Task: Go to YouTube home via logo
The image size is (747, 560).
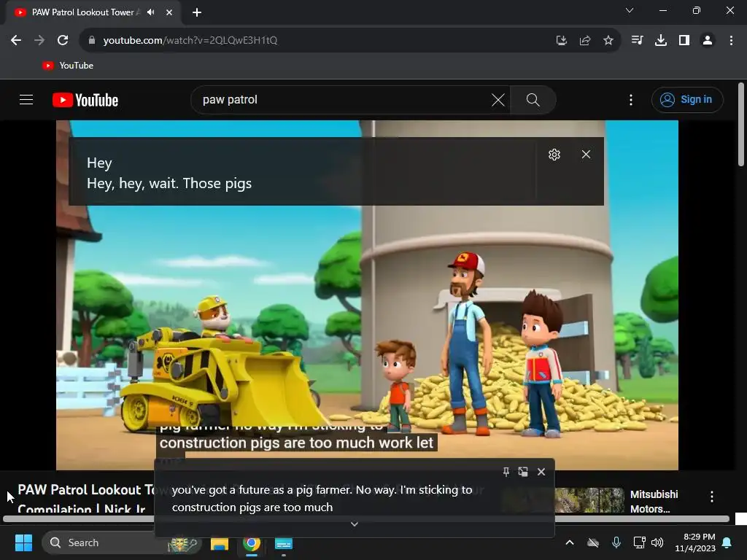Action: click(x=85, y=100)
